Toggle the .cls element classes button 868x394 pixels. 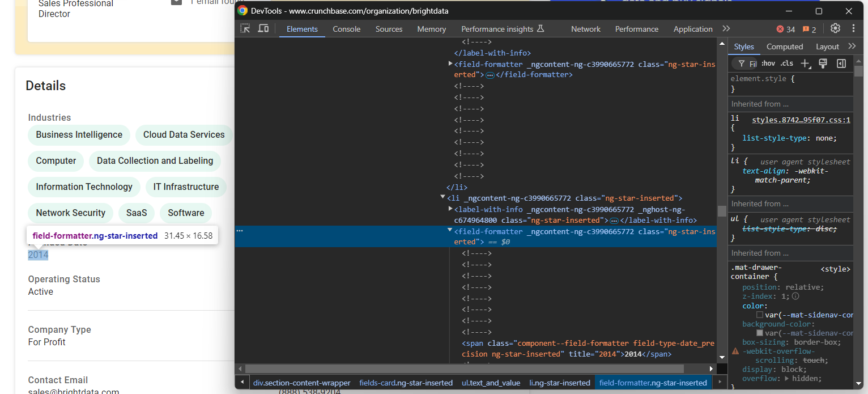pos(787,63)
